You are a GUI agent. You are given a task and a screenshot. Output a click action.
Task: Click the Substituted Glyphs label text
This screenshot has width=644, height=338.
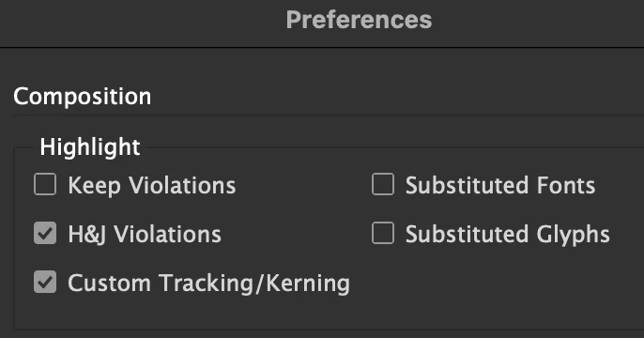coord(508,235)
